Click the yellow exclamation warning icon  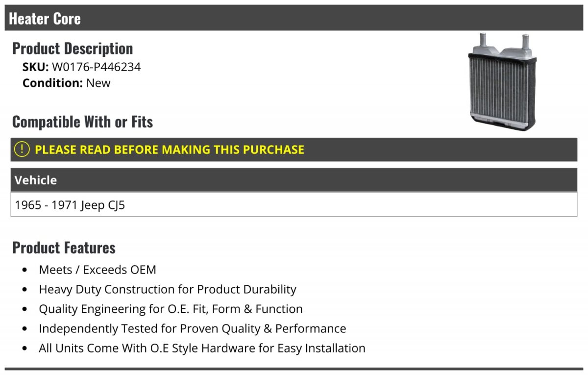pyautogui.click(x=22, y=150)
